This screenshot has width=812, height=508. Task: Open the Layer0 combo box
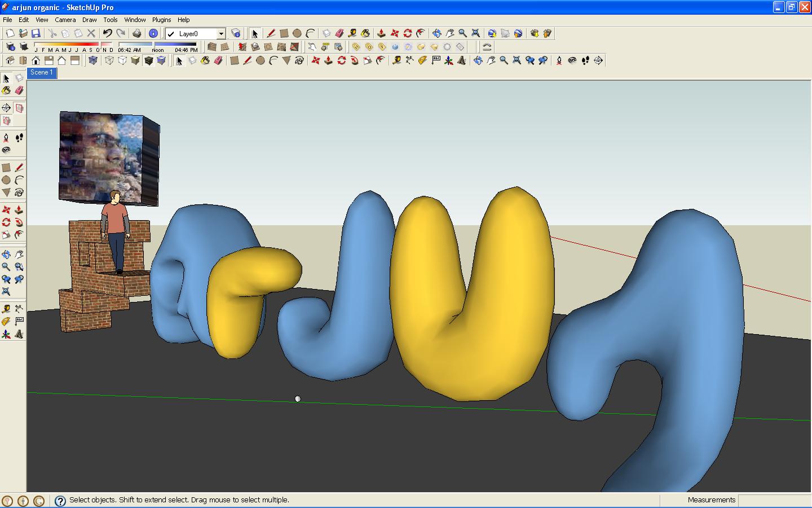(196, 34)
